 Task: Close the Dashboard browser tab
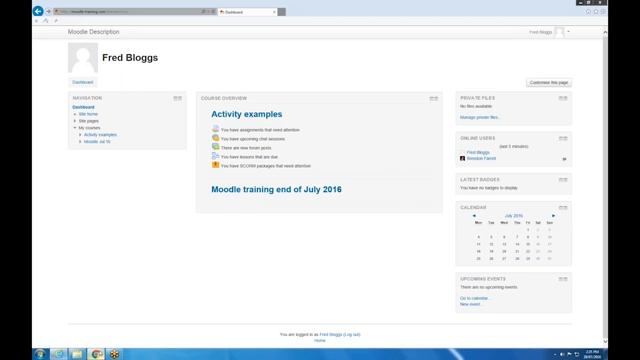click(274, 12)
